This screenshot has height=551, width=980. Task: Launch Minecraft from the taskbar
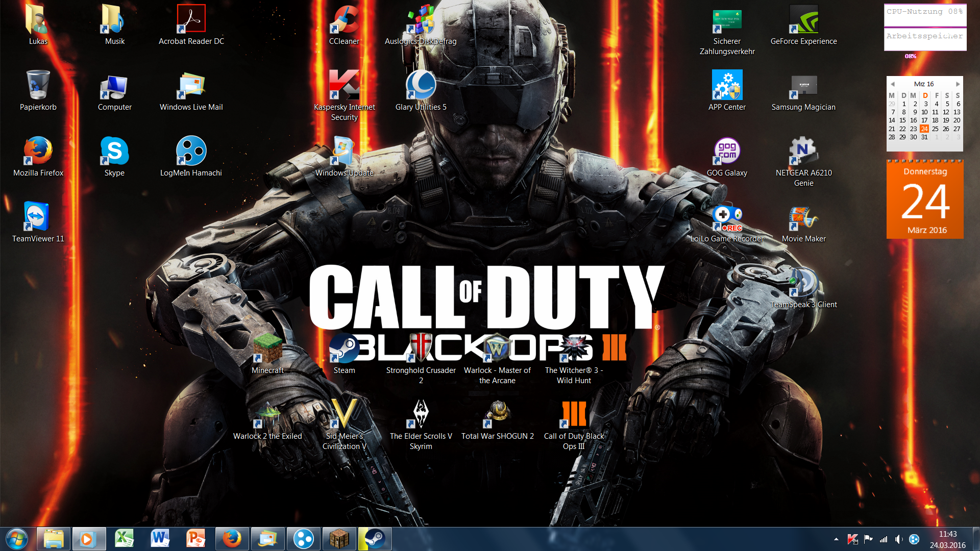coord(339,539)
